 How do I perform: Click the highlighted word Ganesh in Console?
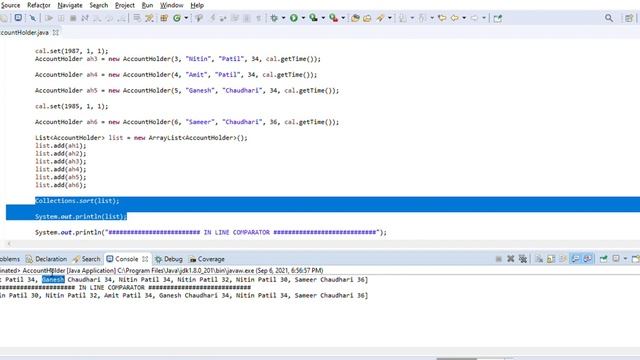tap(53, 280)
